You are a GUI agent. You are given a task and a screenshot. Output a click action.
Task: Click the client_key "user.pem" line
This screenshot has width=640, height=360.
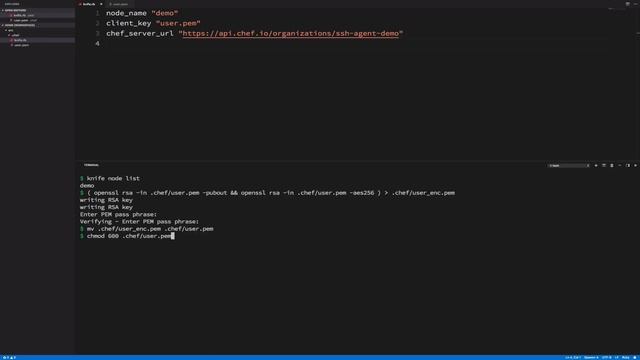tap(153, 23)
